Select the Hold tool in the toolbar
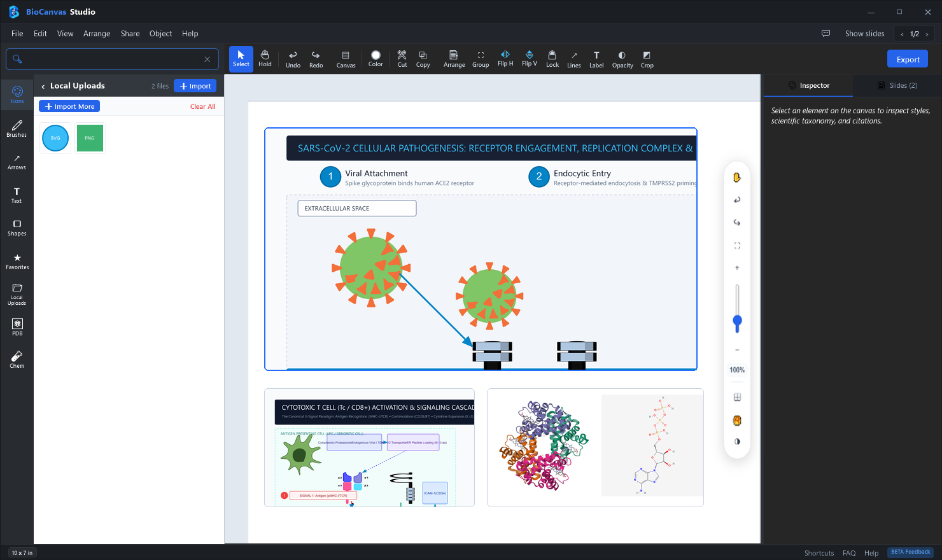942x560 pixels. (265, 59)
